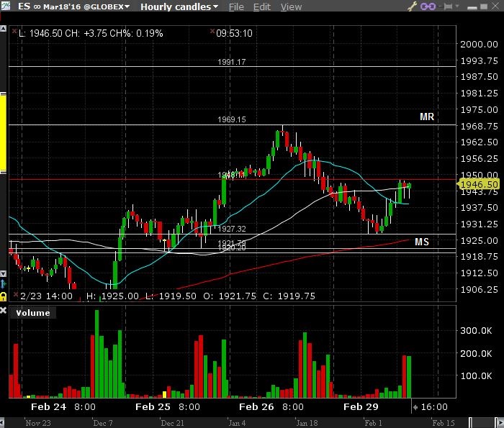Open the File menu
Image resolution: width=504 pixels, height=428 pixels.
[236, 7]
